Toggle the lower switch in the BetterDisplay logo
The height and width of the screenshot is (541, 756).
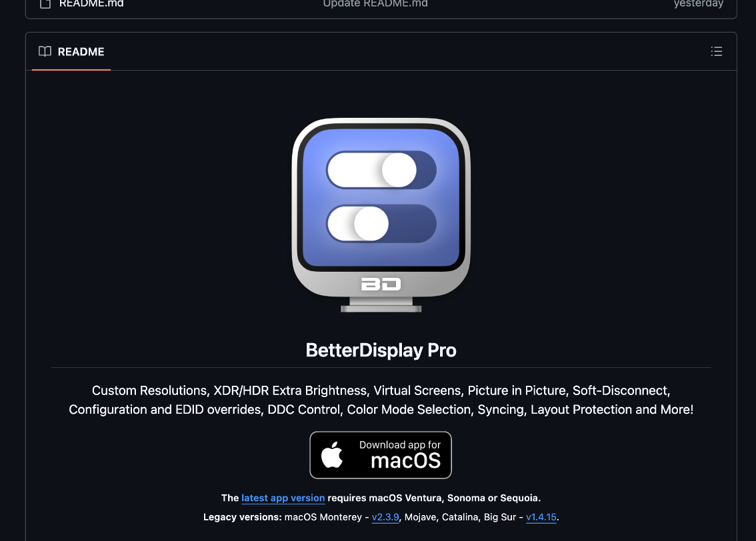click(x=381, y=224)
